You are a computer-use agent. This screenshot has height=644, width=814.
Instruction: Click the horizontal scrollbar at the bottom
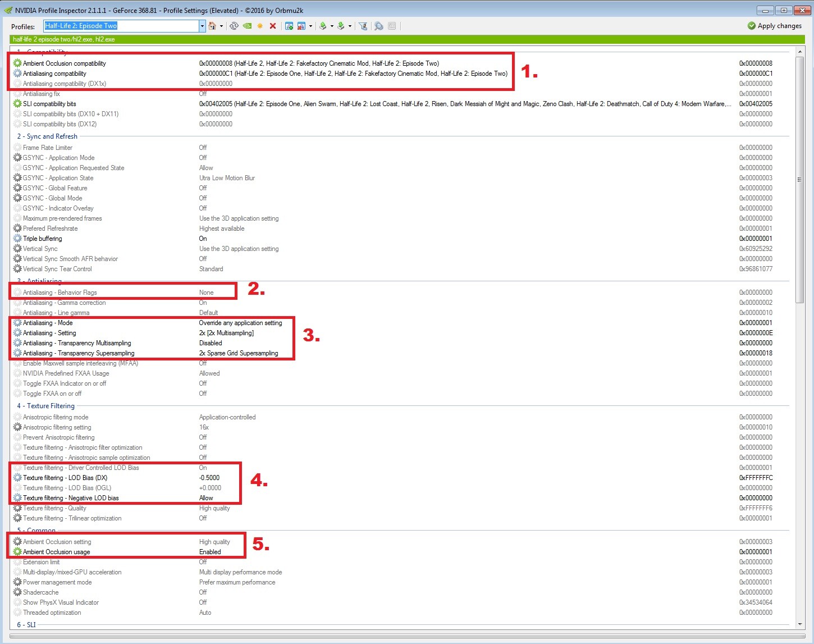[408, 636]
